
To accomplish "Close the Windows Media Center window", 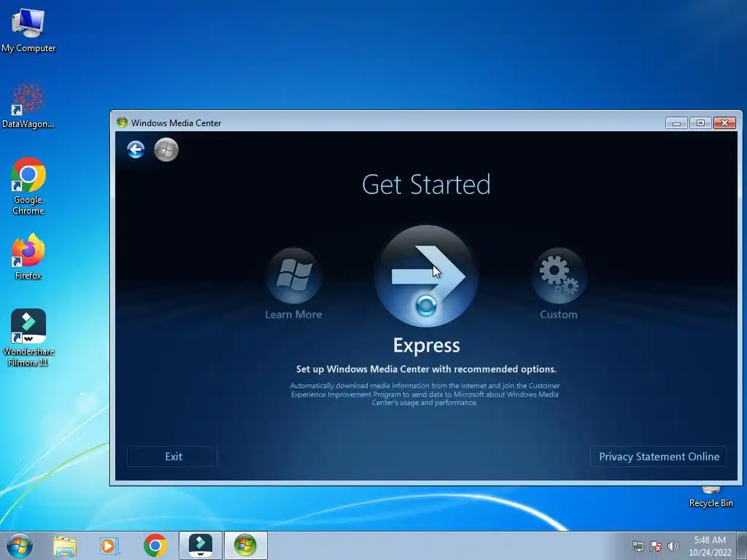I will coord(724,122).
